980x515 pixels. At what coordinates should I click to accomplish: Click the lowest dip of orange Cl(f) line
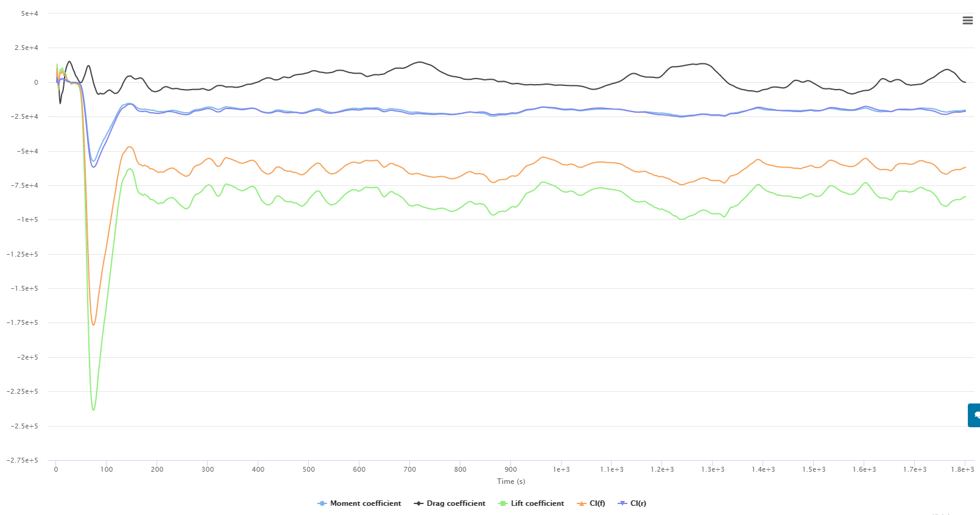coord(93,325)
